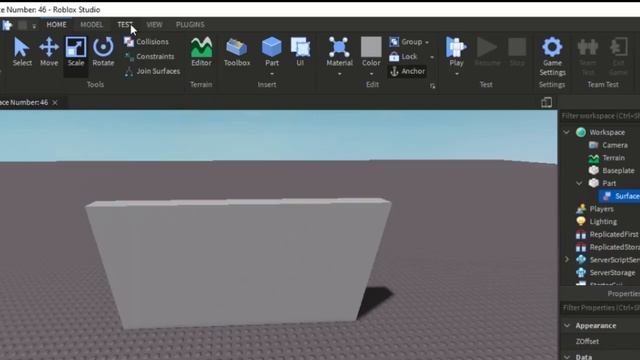
Task: Toggle Join Surfaces option
Action: (152, 71)
